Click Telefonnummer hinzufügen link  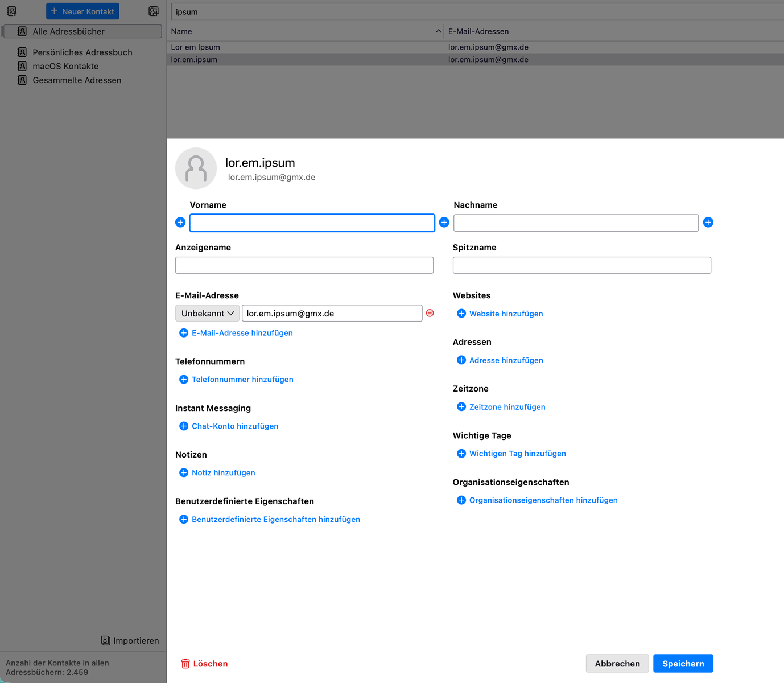click(x=236, y=380)
